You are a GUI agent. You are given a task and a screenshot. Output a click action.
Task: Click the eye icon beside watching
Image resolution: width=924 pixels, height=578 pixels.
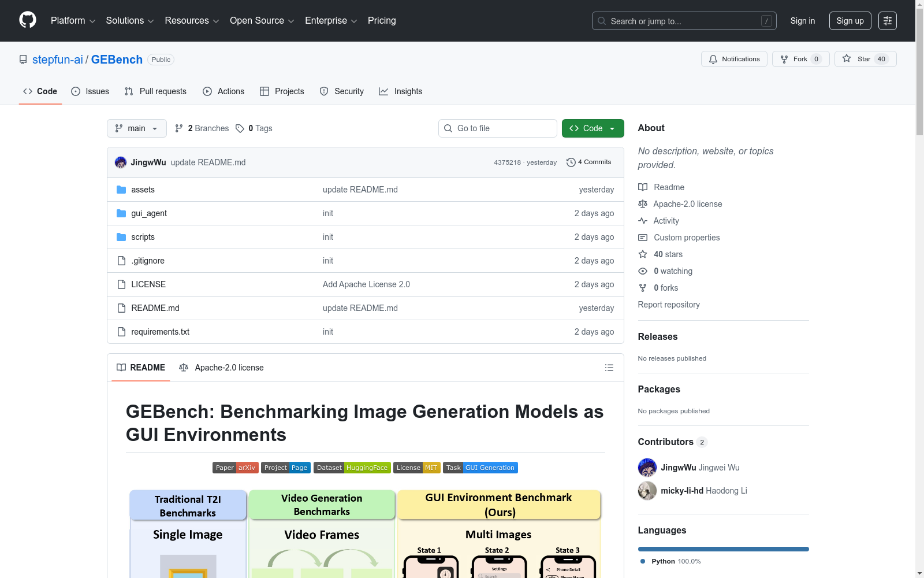click(643, 271)
